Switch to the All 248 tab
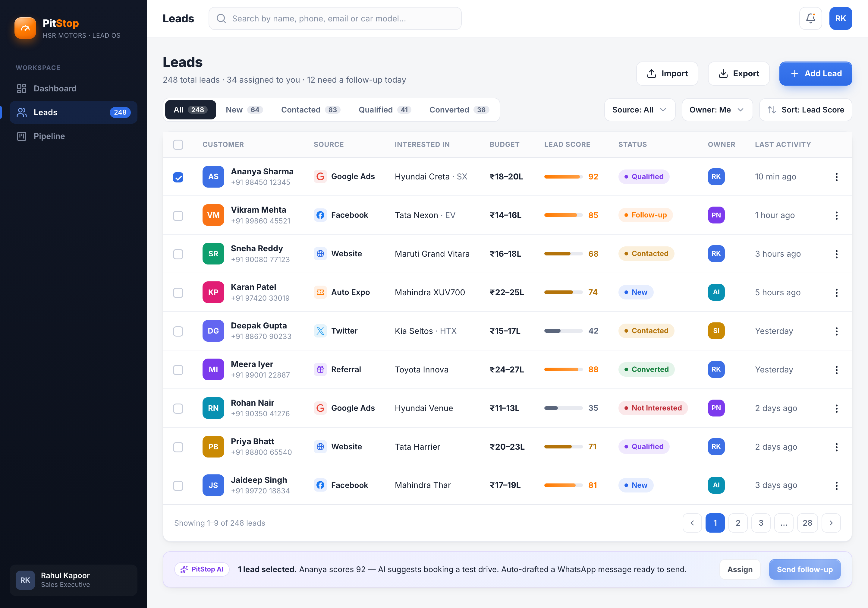This screenshot has width=868, height=608. pos(190,110)
